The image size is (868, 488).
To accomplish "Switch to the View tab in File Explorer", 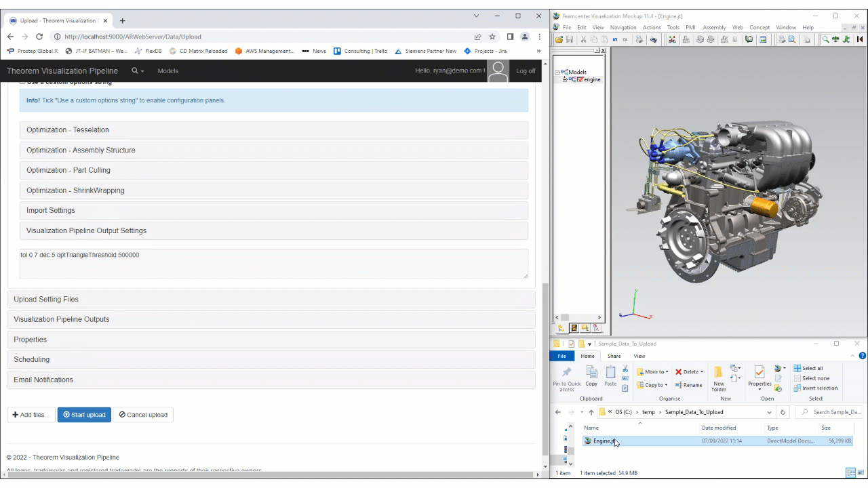I will pyautogui.click(x=639, y=356).
